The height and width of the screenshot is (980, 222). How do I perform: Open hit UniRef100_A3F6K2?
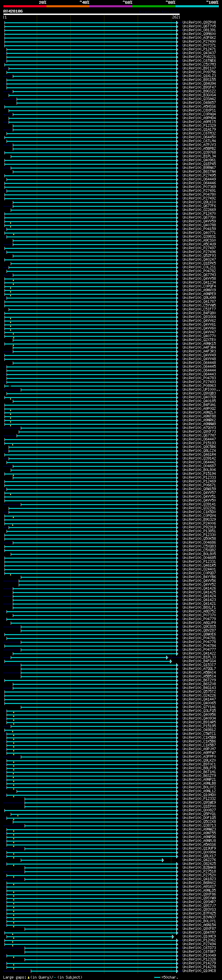[199, 38]
